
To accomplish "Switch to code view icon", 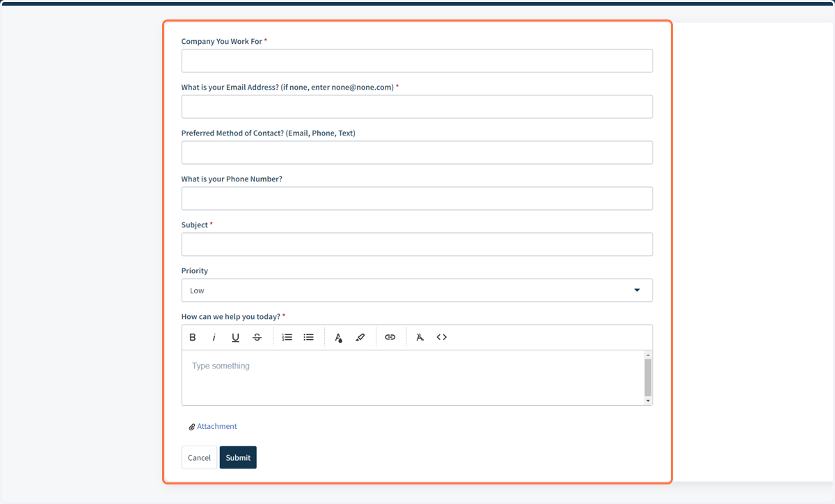I will [x=442, y=337].
